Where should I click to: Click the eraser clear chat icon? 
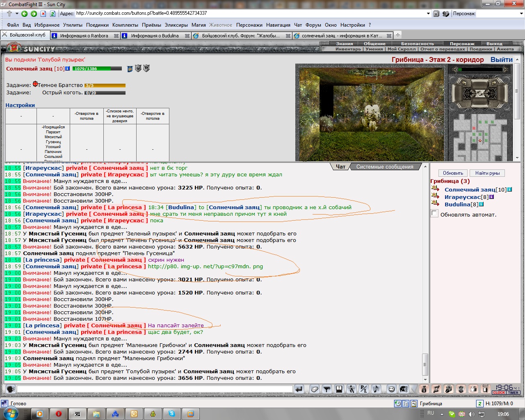[315, 389]
